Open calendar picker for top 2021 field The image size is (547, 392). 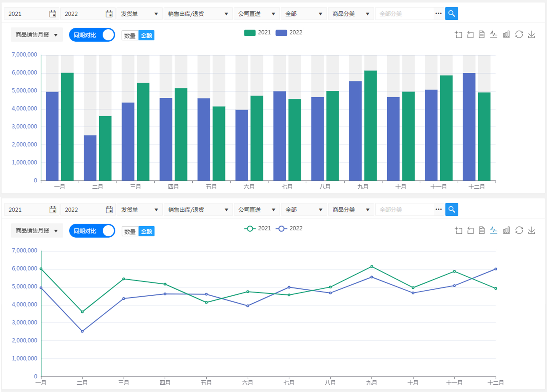tap(53, 14)
